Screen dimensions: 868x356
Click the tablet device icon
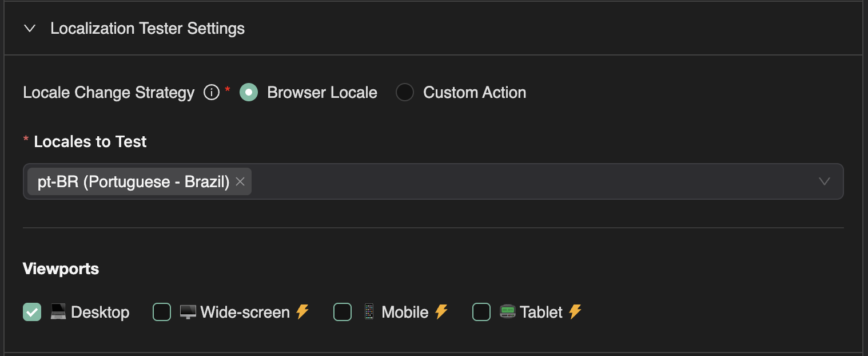pyautogui.click(x=508, y=311)
